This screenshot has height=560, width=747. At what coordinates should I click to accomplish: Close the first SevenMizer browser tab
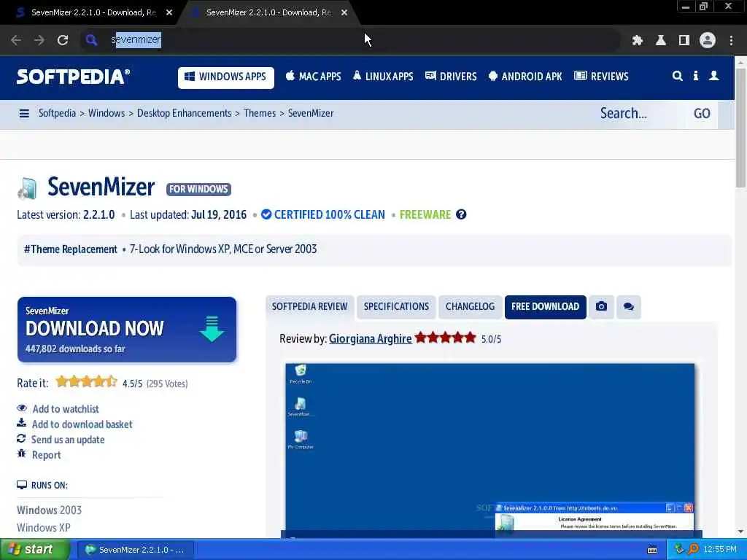[x=169, y=12]
